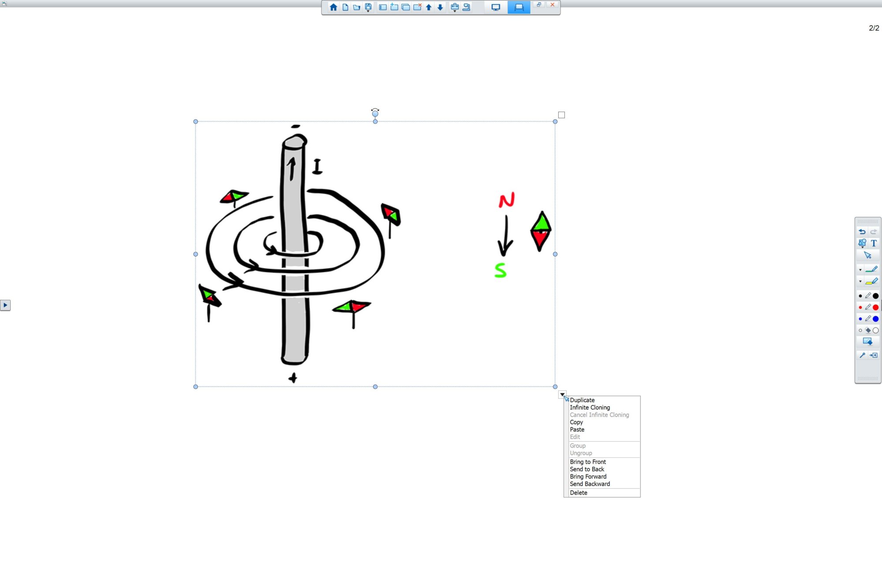Open an existing file
The width and height of the screenshot is (882, 588).
(357, 7)
